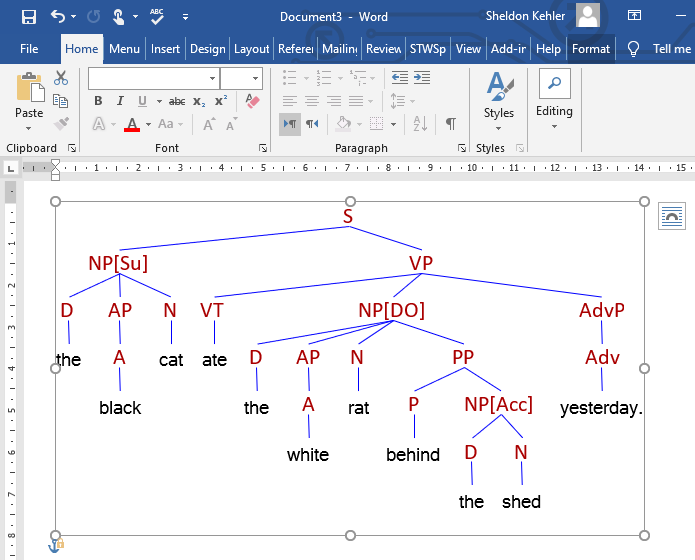
Task: Click the Align Right icon
Action: 334,101
